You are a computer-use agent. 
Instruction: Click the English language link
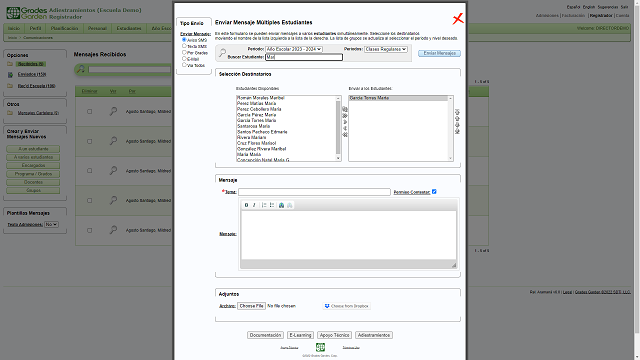tap(589, 7)
